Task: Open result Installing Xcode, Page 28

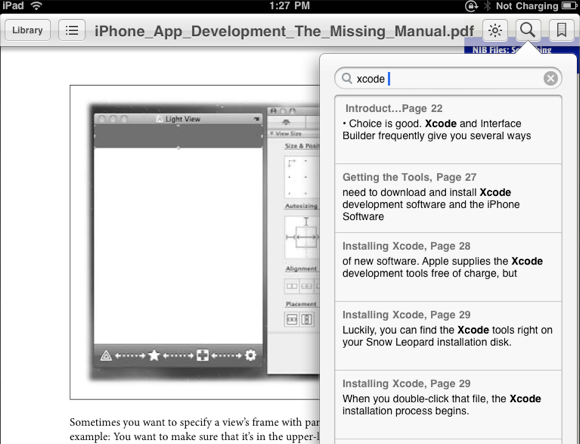Action: pos(448,267)
